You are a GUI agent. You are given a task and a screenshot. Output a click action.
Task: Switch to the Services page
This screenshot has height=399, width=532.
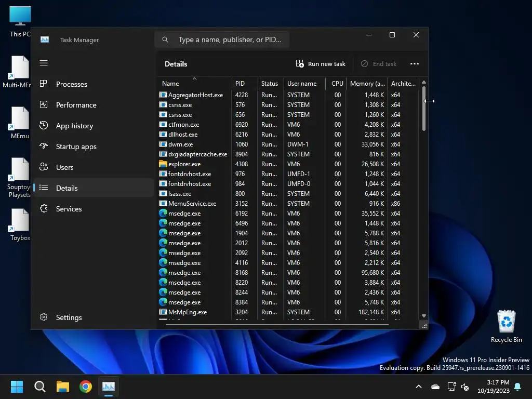[94, 209]
